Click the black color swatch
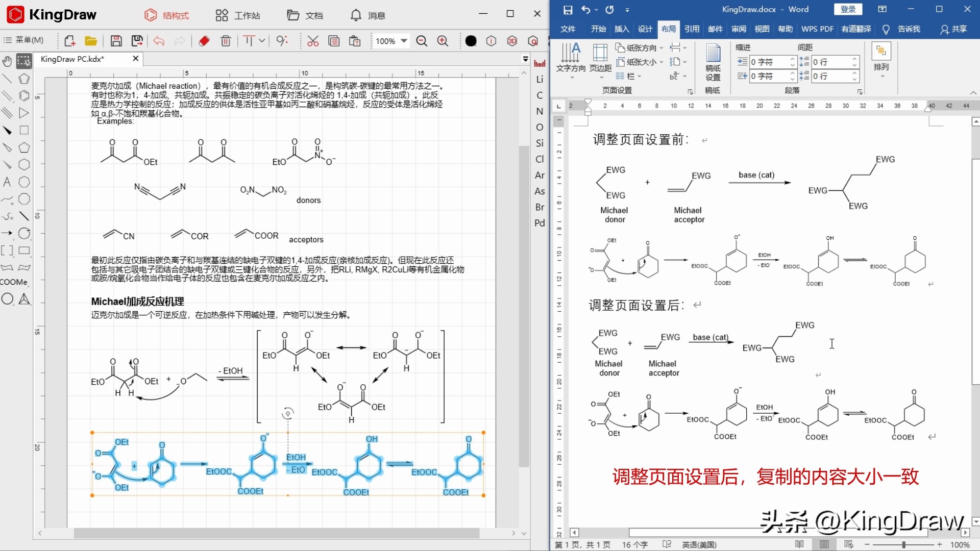This screenshot has width=980, height=551. pyautogui.click(x=471, y=41)
